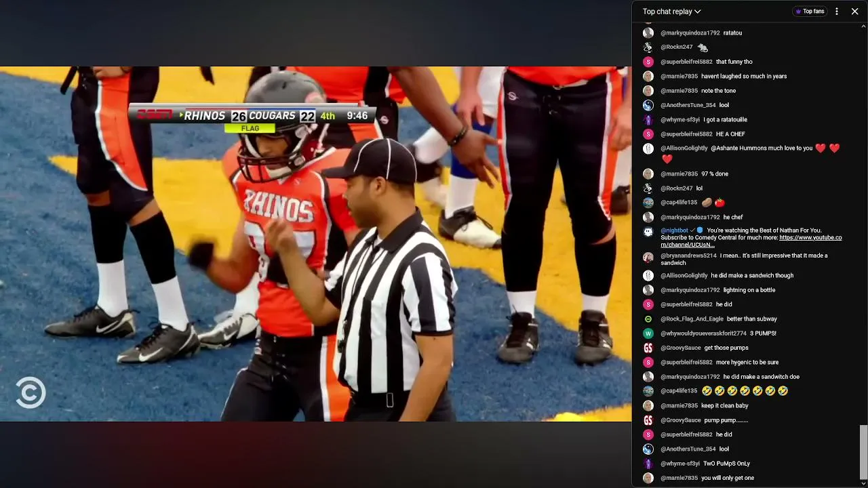Click the rat emoji sent by Rockn247
Screen dimensions: 868x488
[703, 47]
